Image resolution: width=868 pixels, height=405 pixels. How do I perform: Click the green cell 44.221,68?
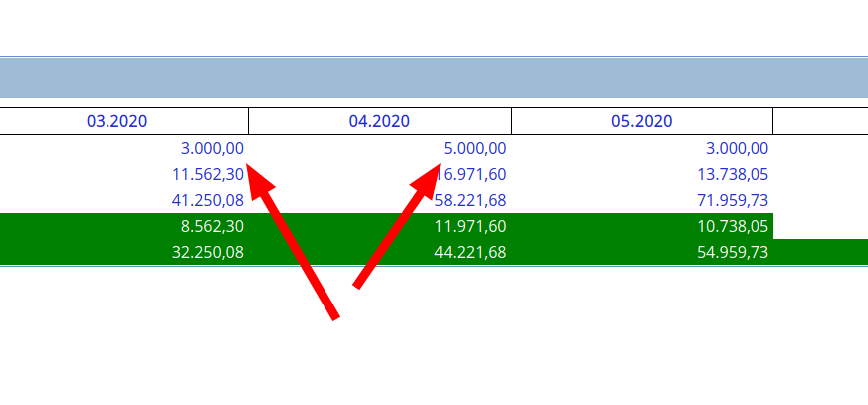tap(471, 253)
